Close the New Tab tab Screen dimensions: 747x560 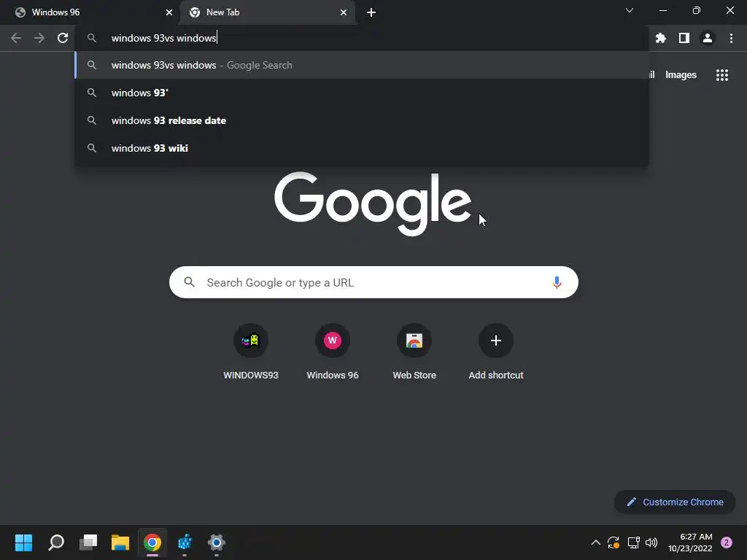coord(344,12)
